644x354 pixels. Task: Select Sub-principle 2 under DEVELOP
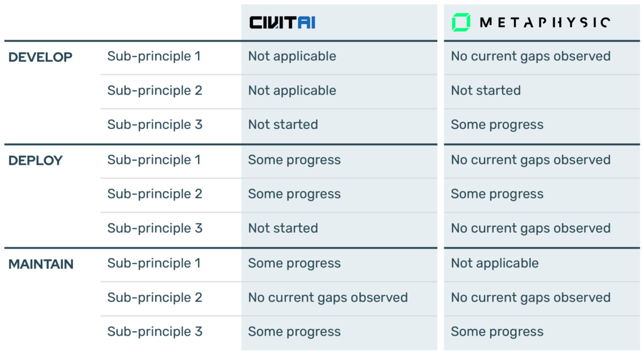tap(155, 90)
